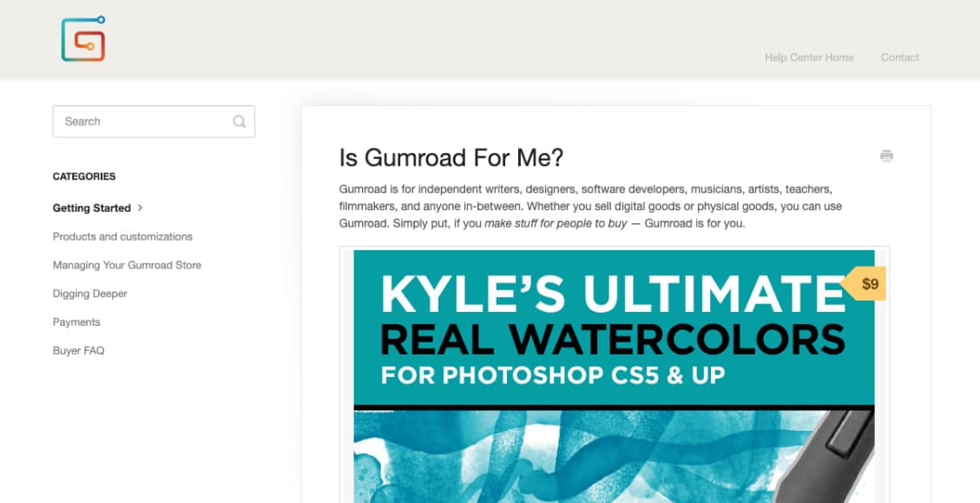
Task: Click the print article icon
Action: [886, 156]
